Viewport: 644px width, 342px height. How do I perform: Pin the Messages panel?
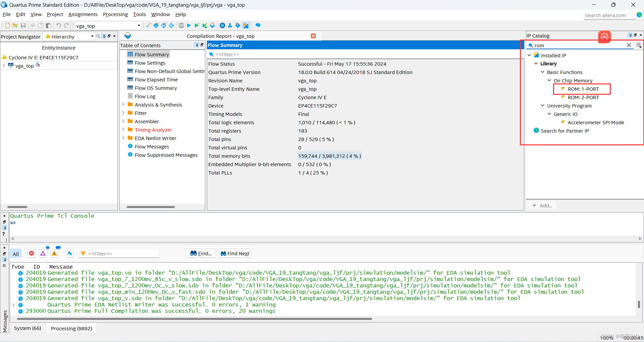pyautogui.click(x=4, y=260)
